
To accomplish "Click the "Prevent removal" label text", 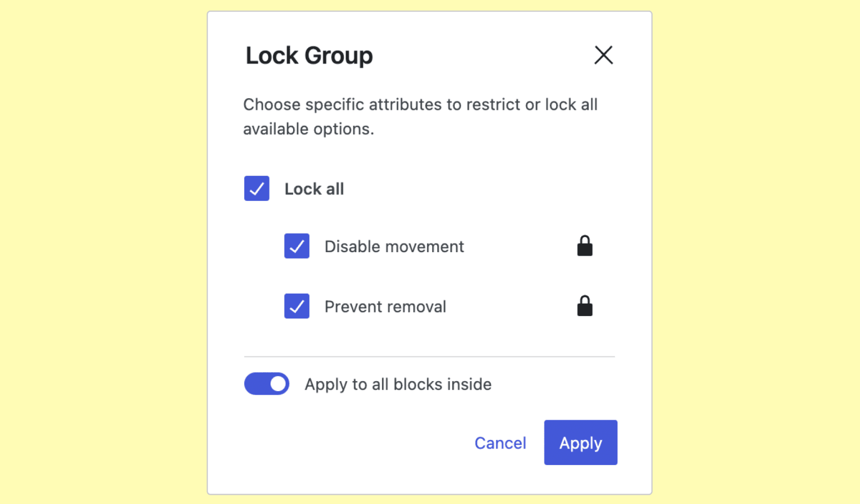I will [x=385, y=306].
